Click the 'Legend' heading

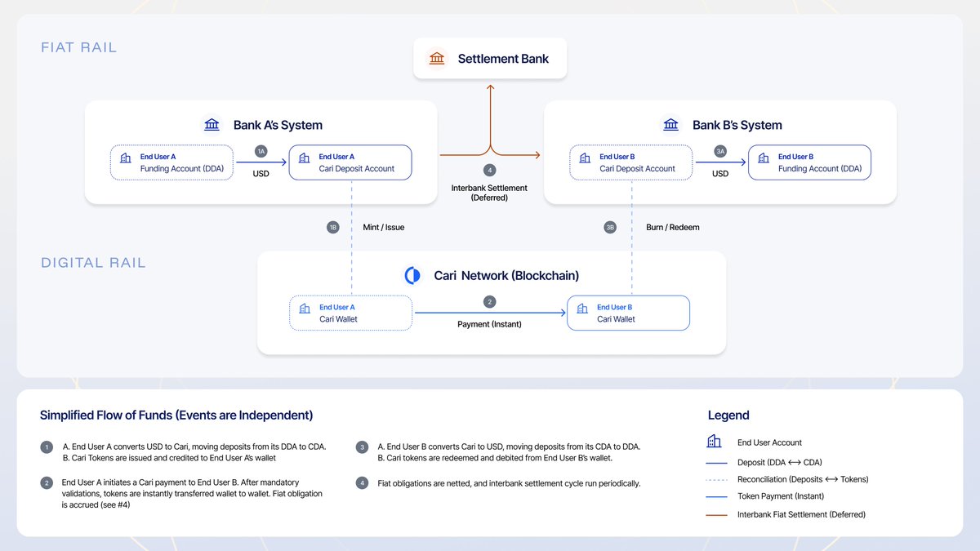click(728, 415)
